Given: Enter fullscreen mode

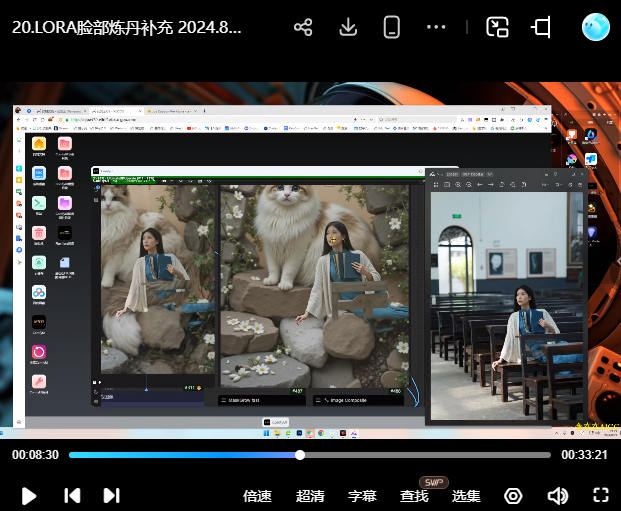Looking at the screenshot, I should pos(601,495).
